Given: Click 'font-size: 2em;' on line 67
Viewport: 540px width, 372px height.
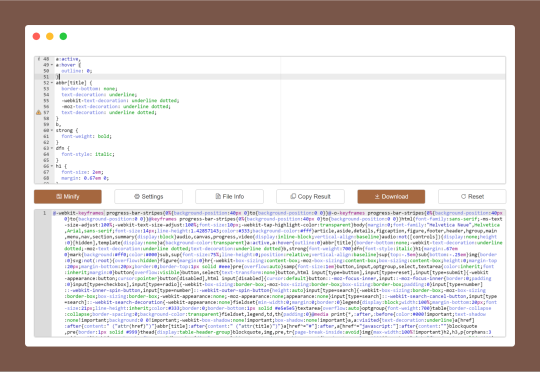Looking at the screenshot, I should click(82, 172).
